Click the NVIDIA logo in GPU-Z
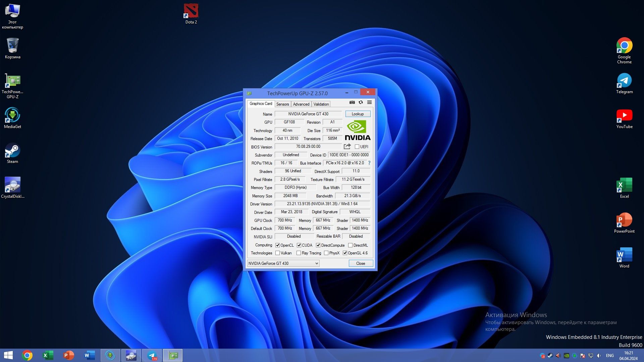 [358, 131]
